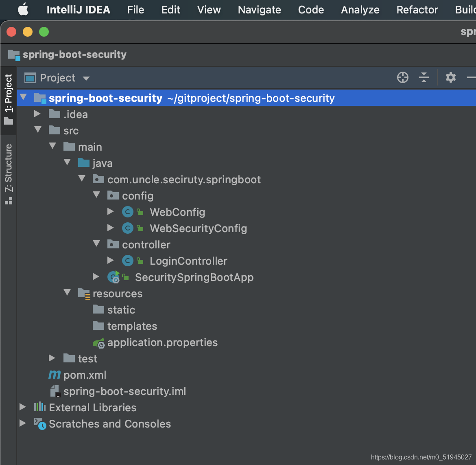
Task: Collapse the src folder
Action: 38,130
